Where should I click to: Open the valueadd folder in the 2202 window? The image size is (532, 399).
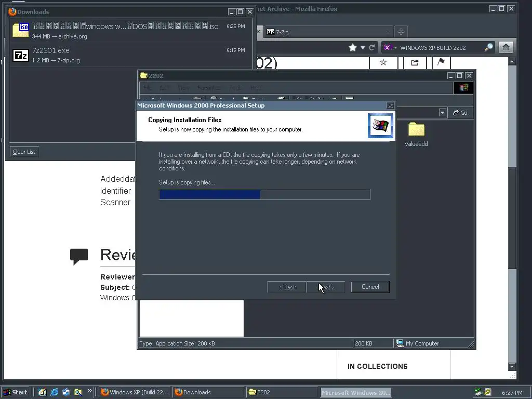coord(416,135)
